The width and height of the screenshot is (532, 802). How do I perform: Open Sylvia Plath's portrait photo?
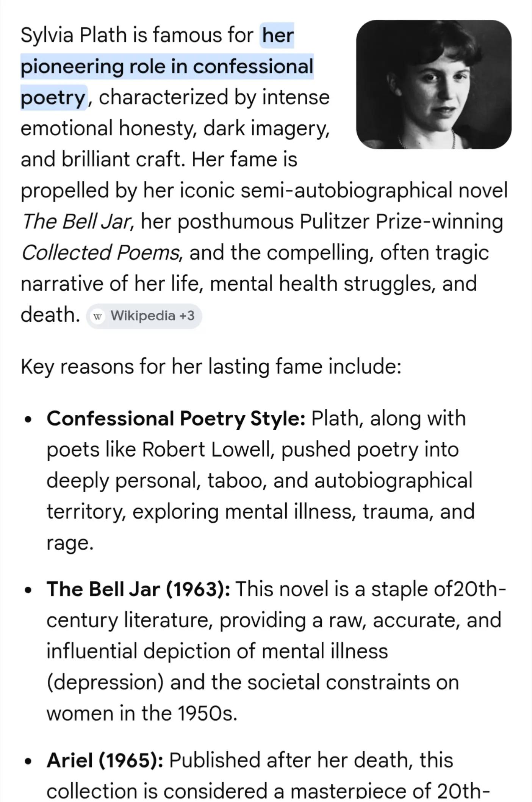click(x=434, y=85)
